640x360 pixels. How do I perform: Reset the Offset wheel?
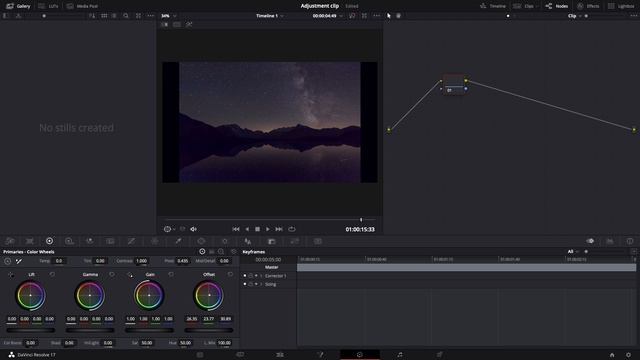pos(230,275)
